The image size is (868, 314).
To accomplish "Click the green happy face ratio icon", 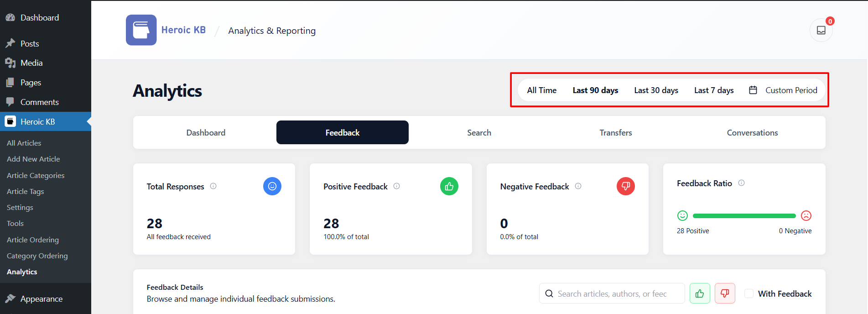I will click(x=682, y=215).
